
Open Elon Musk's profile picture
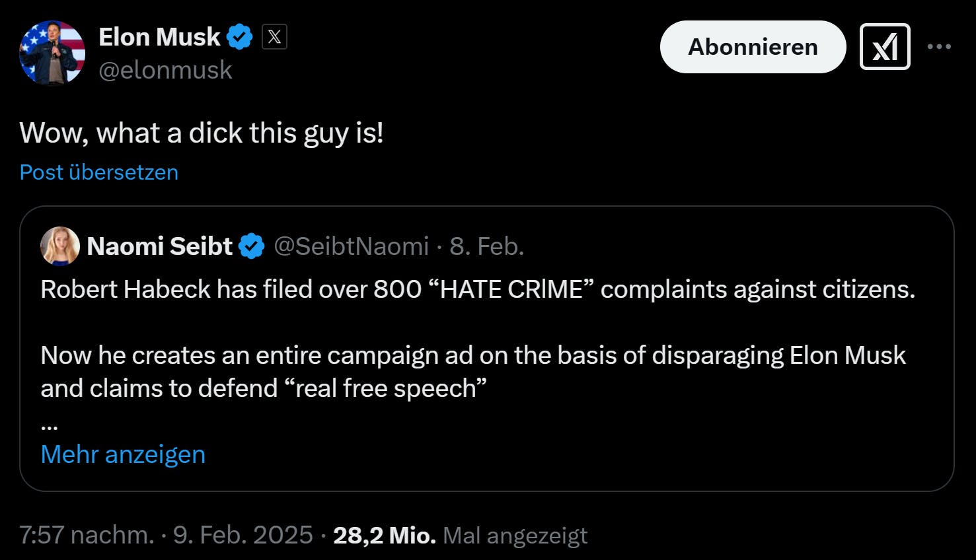52,53
